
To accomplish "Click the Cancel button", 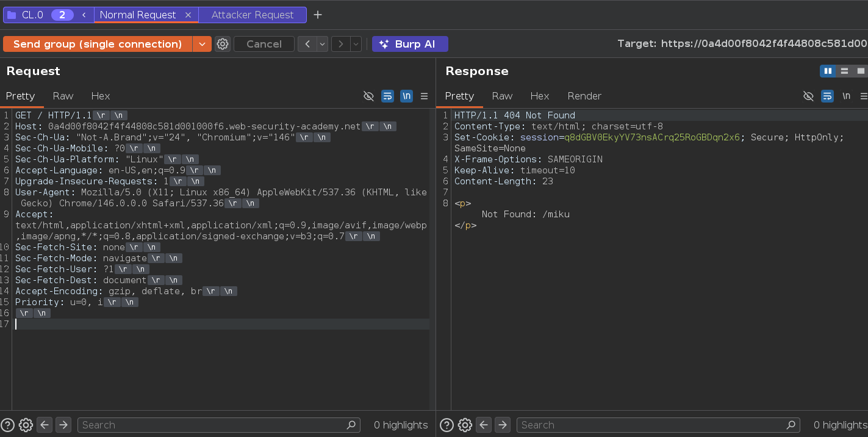I will click(264, 44).
